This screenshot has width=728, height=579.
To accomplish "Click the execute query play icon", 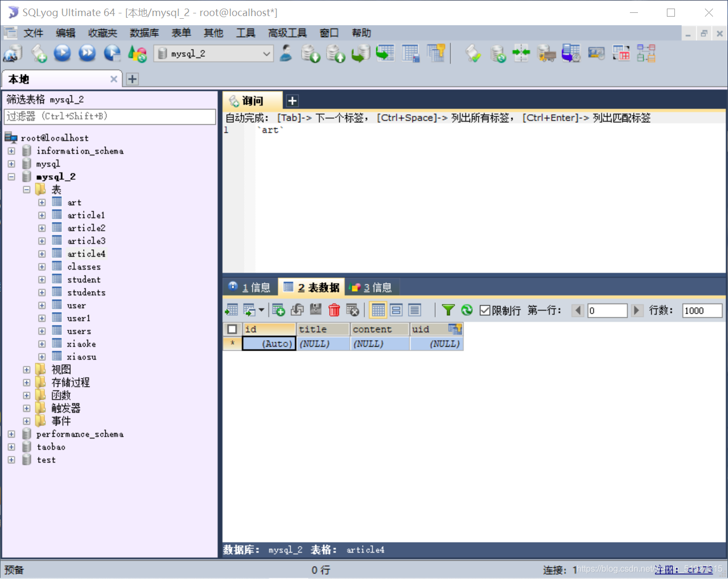I will point(62,53).
